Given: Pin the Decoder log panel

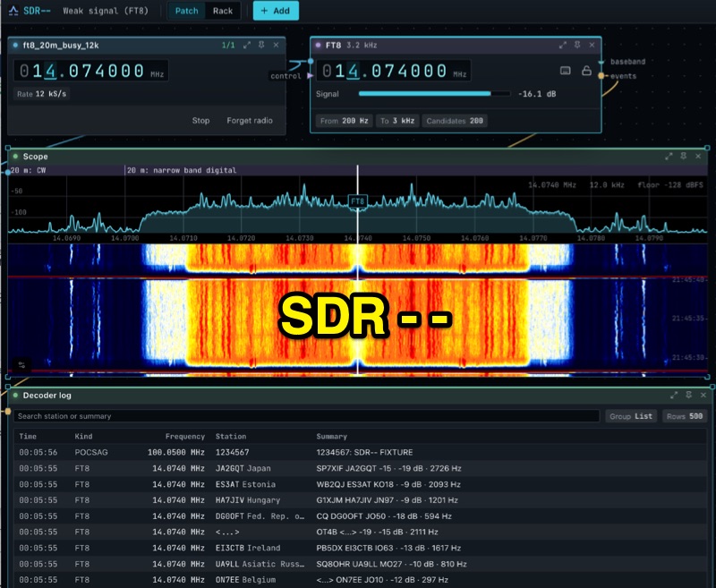Looking at the screenshot, I should 688,396.
